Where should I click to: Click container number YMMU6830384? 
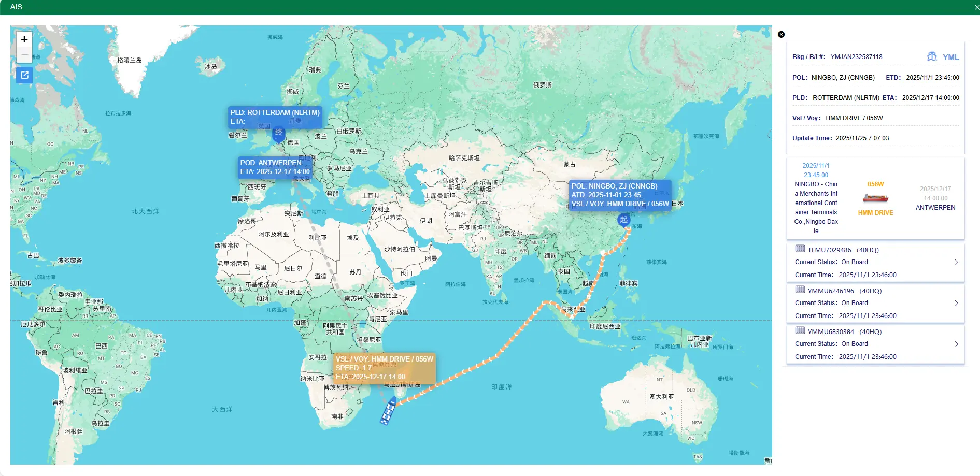coord(831,332)
